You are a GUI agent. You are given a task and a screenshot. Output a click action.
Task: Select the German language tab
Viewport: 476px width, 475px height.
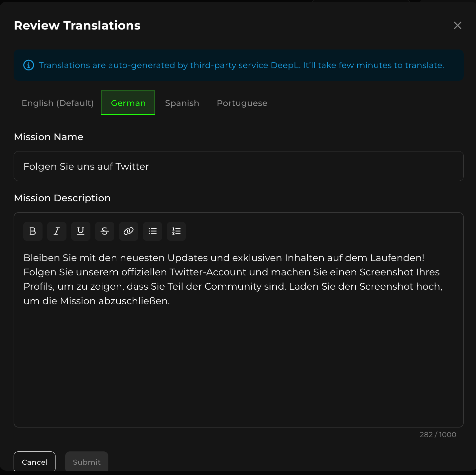128,103
